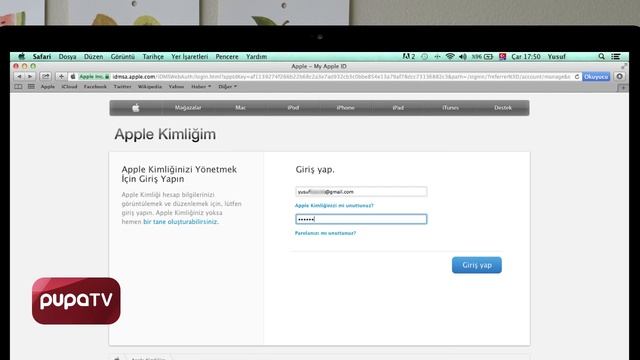Click the Share icon in toolbar
This screenshot has width=640, height=360.
[45, 76]
